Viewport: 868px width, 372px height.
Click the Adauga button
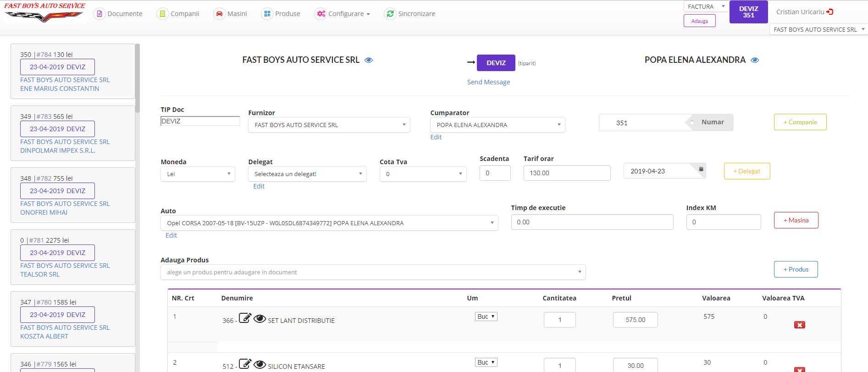700,21
